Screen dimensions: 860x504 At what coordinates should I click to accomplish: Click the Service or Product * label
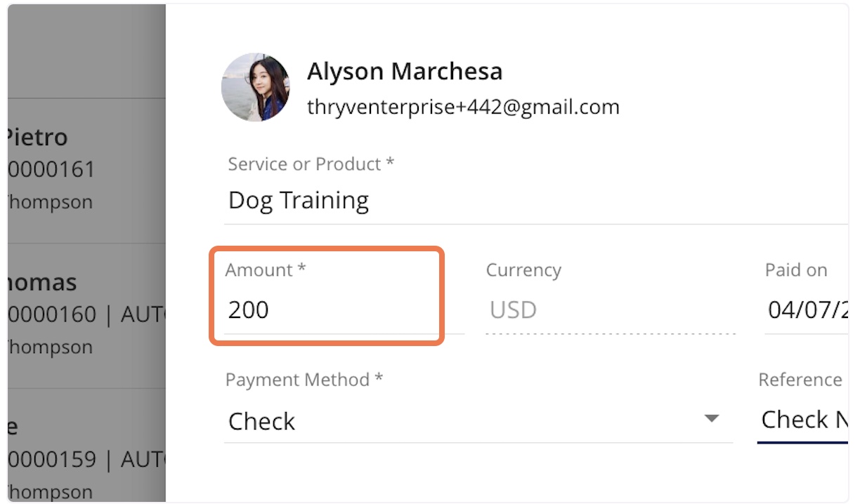pos(311,164)
